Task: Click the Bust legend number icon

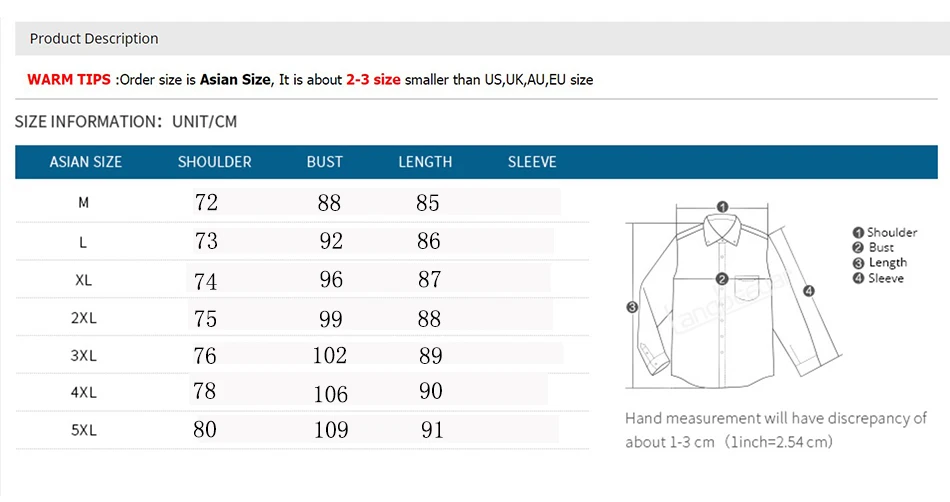Action: click(x=858, y=248)
